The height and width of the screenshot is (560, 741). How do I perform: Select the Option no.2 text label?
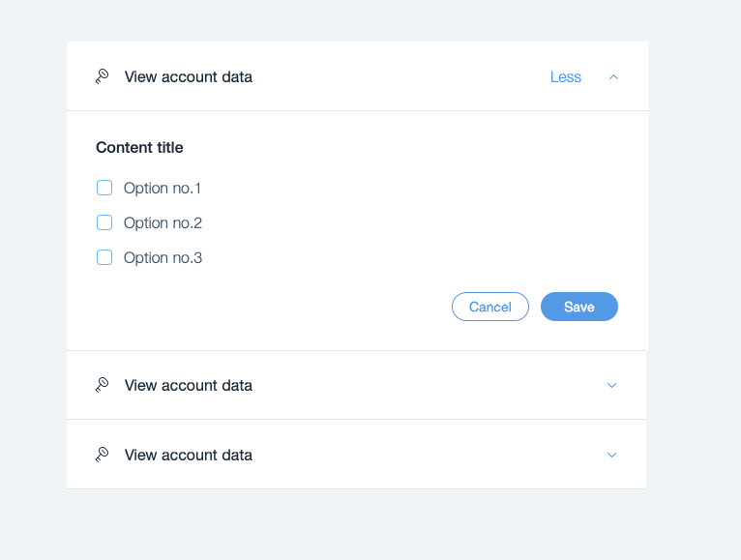click(x=163, y=222)
